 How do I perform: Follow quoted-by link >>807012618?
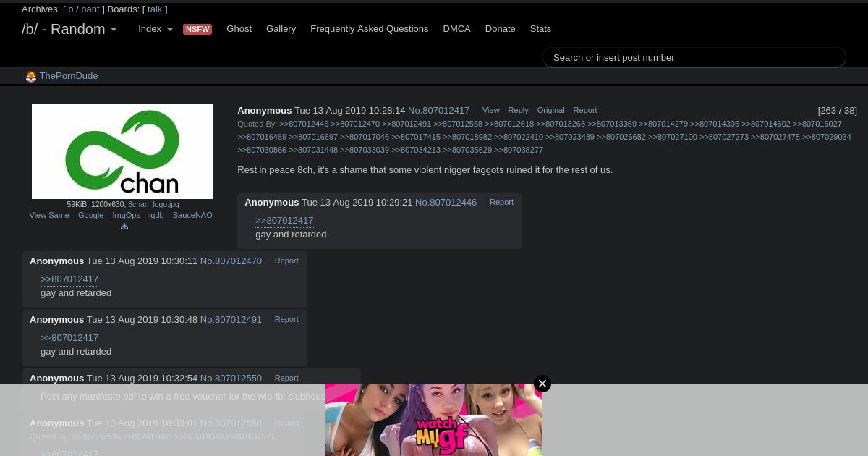click(x=509, y=124)
